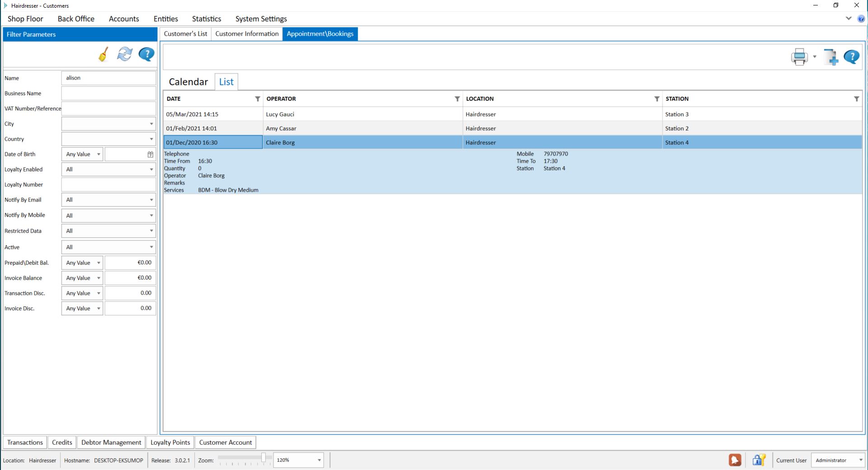Open the printer options dropdown arrow
Viewport: 868px width, 470px height.
tap(815, 57)
